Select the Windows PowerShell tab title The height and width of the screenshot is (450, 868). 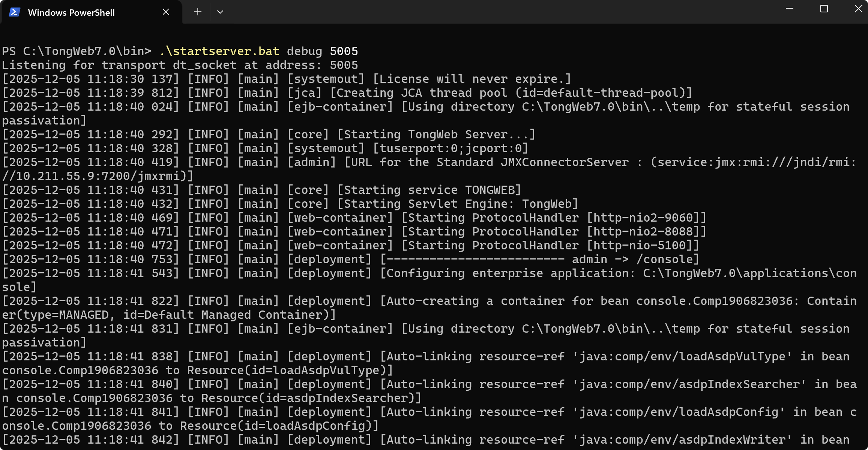click(71, 13)
